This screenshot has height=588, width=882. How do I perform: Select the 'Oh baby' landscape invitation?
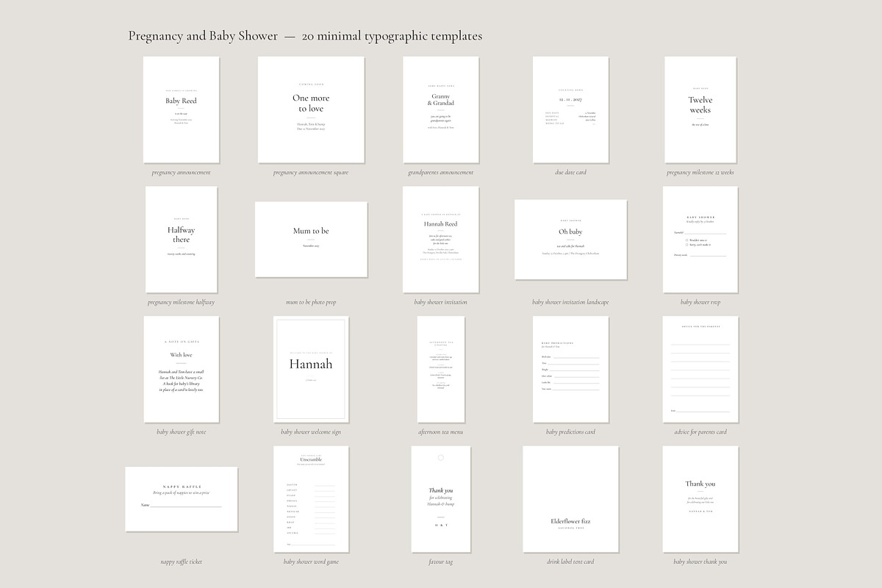[x=570, y=240]
